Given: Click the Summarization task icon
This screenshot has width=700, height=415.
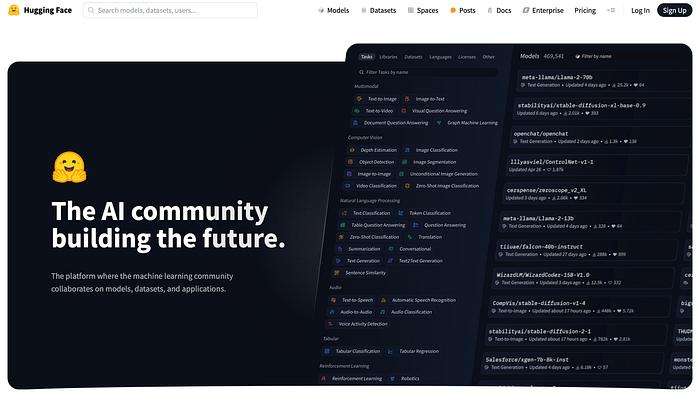Looking at the screenshot, I should coord(340,249).
